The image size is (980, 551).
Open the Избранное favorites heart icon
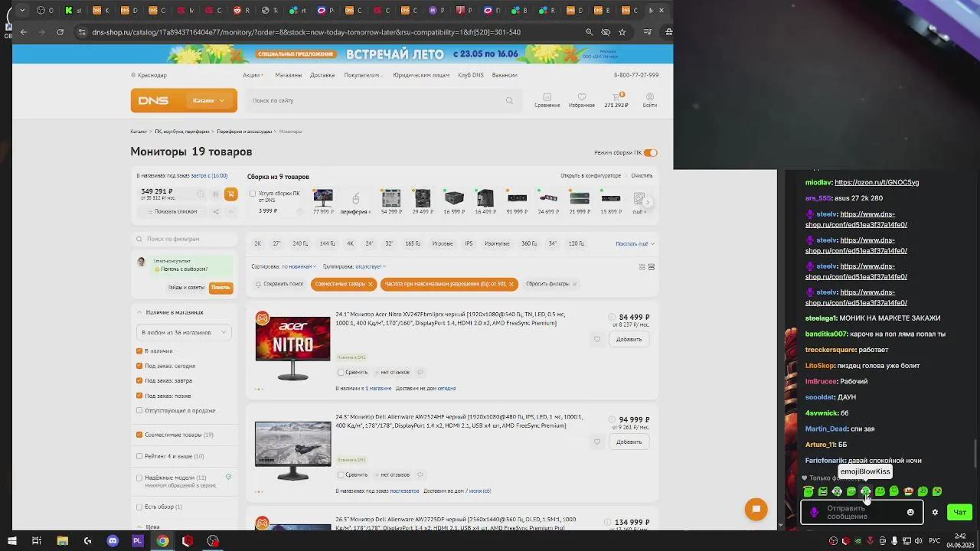tap(581, 98)
